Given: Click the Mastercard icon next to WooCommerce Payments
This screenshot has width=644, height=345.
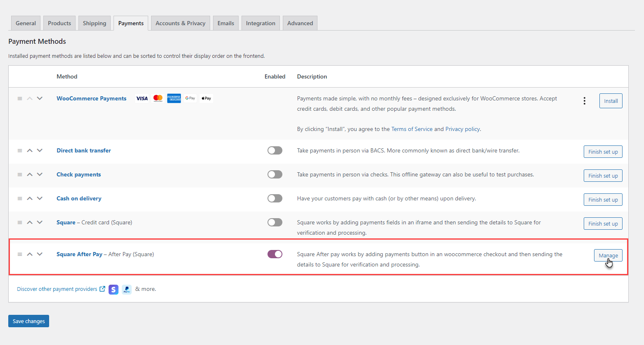Looking at the screenshot, I should pyautogui.click(x=158, y=98).
